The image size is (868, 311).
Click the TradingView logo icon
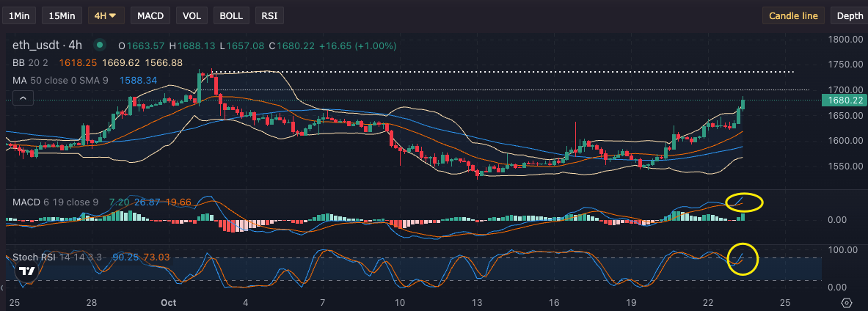coord(27,272)
